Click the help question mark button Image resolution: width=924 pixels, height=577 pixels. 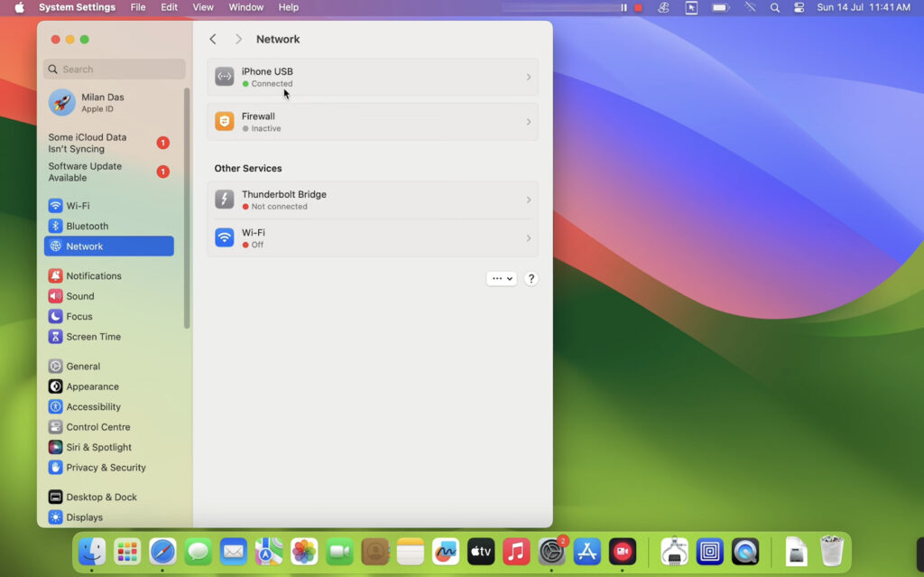tap(531, 279)
